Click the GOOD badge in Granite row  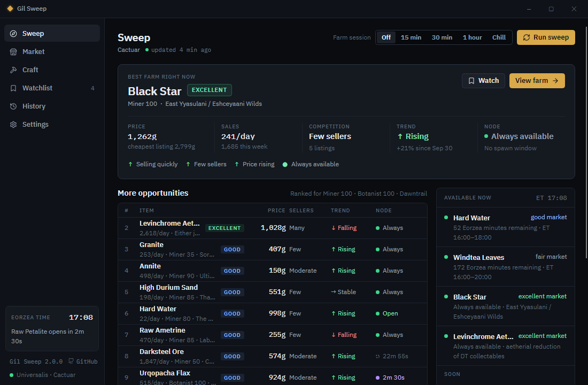tap(232, 250)
